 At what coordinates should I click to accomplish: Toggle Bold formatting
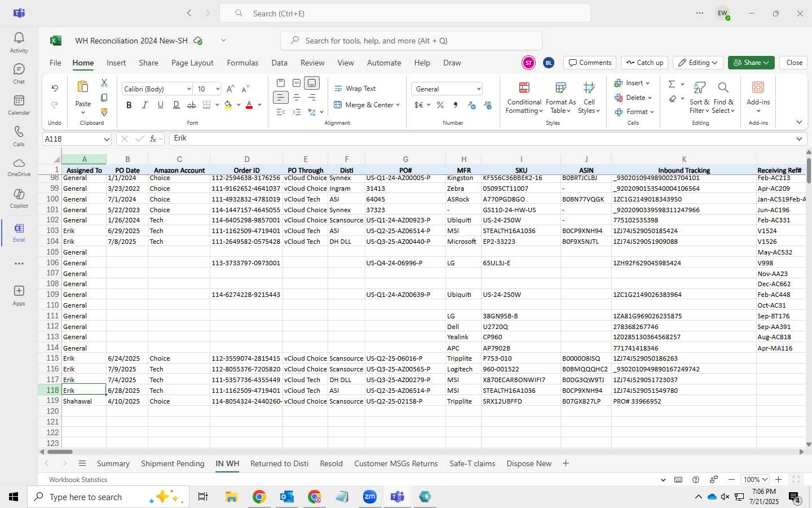tap(129, 105)
